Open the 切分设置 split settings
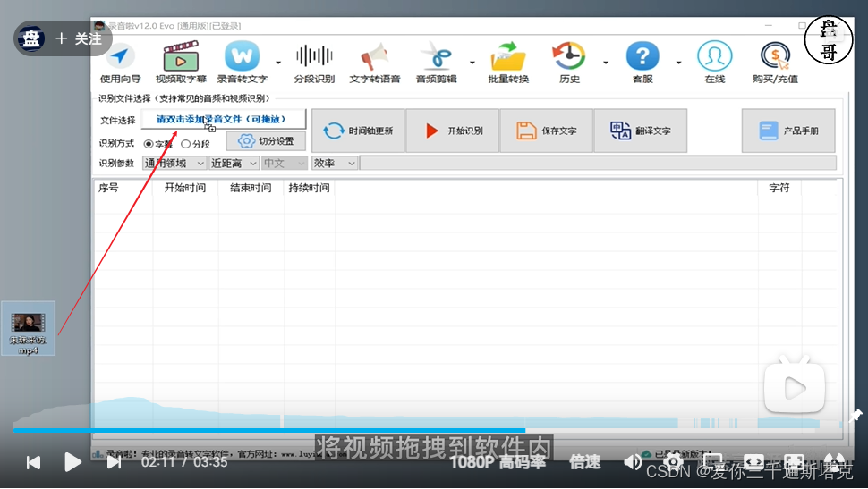This screenshot has width=868, height=489. click(266, 141)
